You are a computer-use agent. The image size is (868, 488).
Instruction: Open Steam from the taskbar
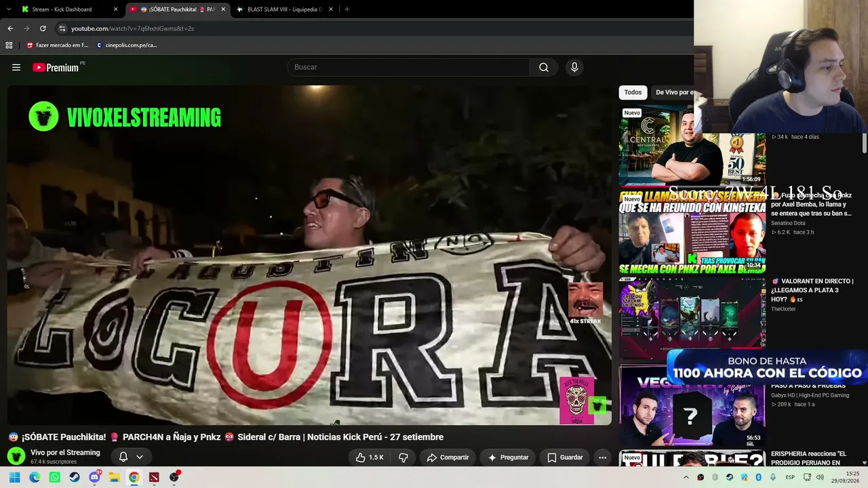pyautogui.click(x=75, y=477)
